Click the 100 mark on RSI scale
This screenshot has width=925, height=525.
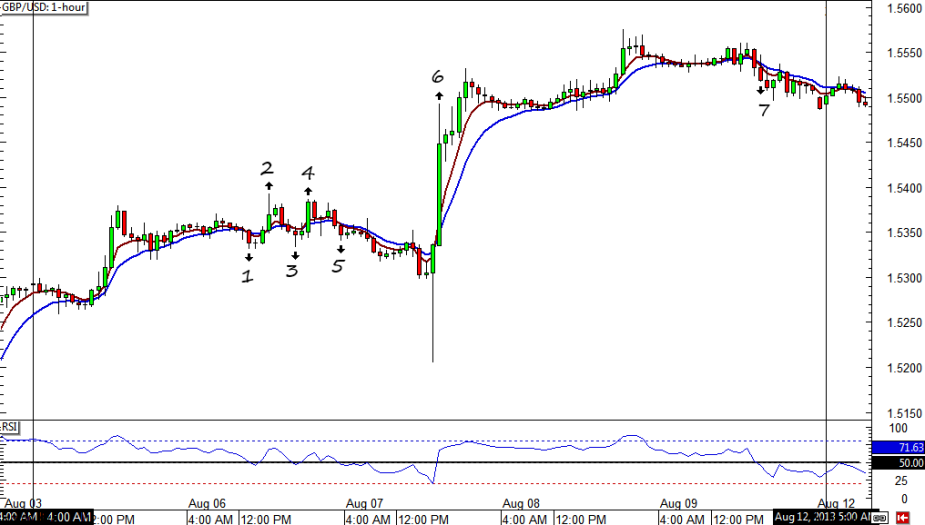tap(898, 429)
